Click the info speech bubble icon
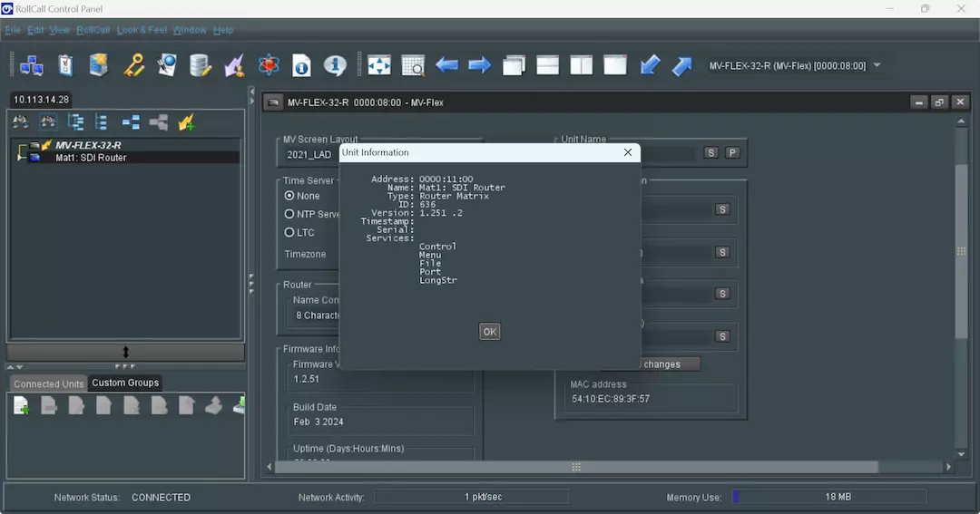The image size is (980, 514). (x=335, y=65)
